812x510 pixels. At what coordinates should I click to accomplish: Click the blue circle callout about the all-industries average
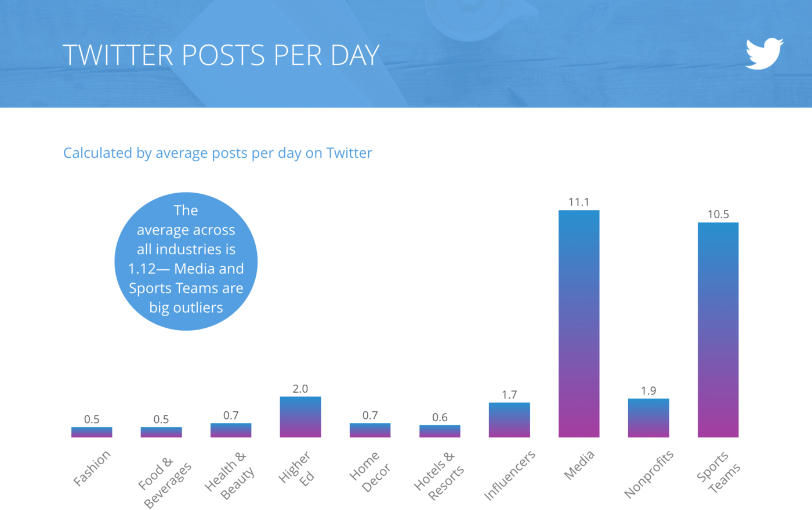pyautogui.click(x=186, y=261)
